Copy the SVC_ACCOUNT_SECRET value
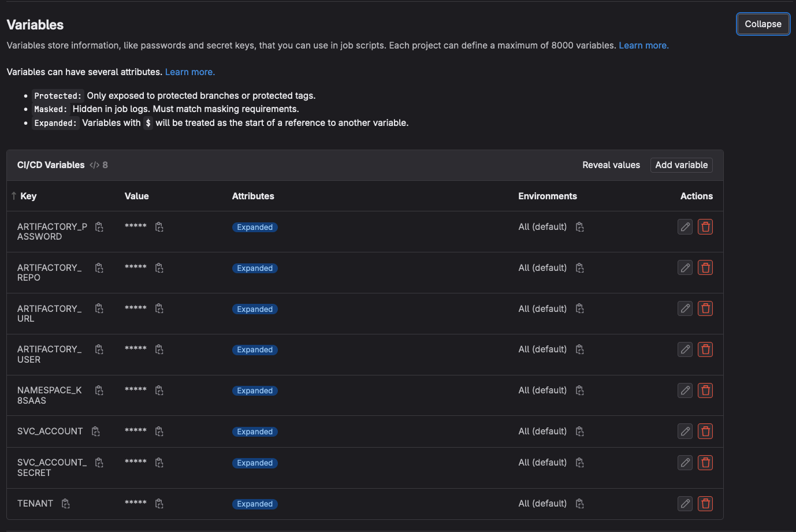This screenshot has width=796, height=532. pyautogui.click(x=159, y=463)
